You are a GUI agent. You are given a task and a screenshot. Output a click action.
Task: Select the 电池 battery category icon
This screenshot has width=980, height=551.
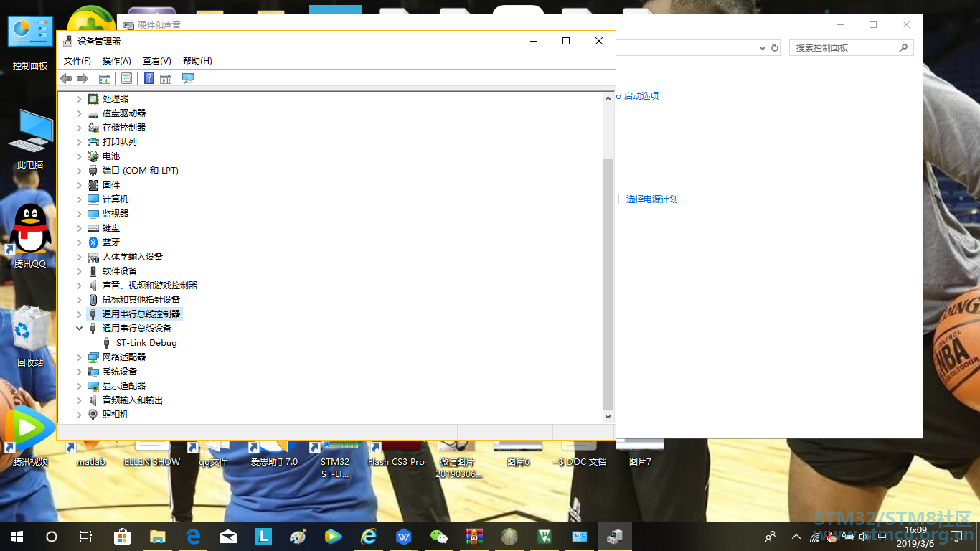point(93,156)
